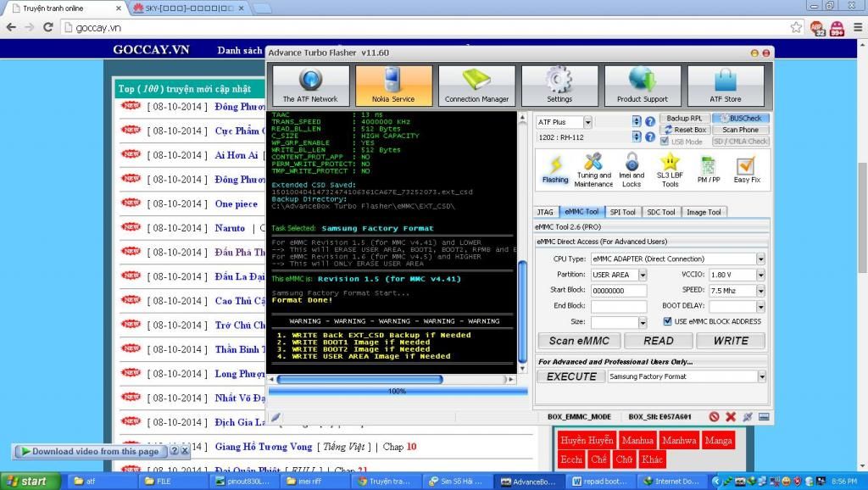
Task: Switch to SKY browser tab
Action: pos(189,8)
